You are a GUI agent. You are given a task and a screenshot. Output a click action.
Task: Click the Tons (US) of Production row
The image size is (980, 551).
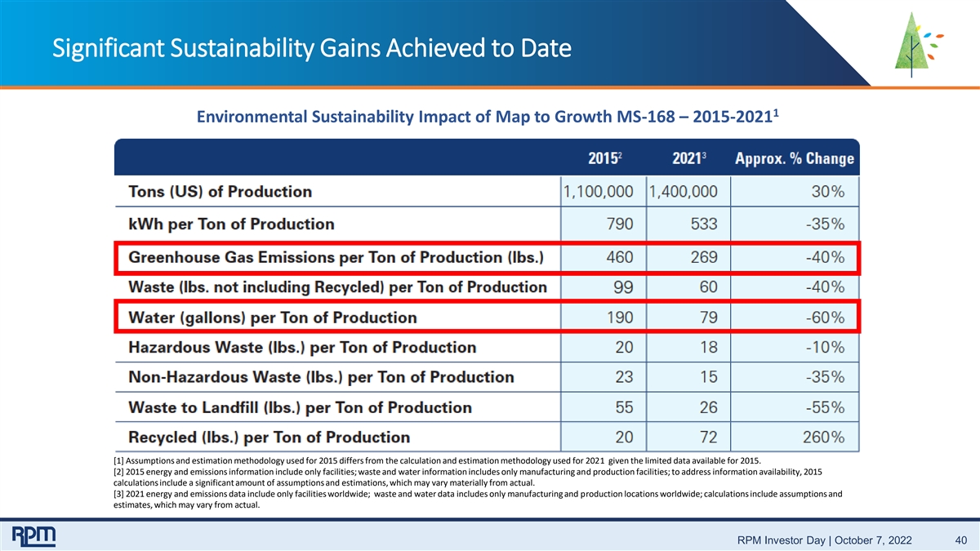coord(488,192)
